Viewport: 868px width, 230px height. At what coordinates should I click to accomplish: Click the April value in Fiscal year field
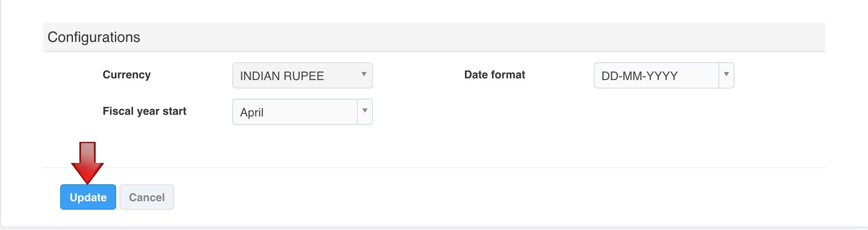pyautogui.click(x=252, y=112)
